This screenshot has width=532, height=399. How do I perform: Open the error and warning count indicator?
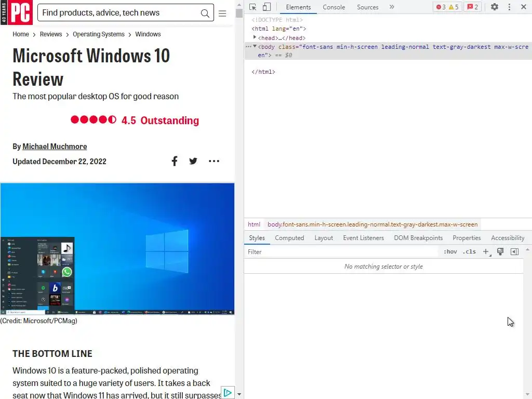point(447,7)
